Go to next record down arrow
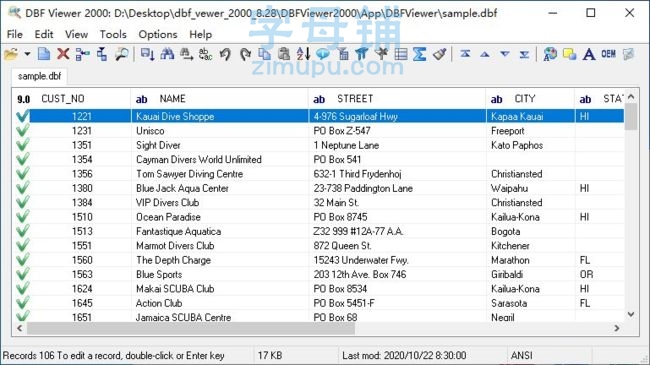Screen dimensions: 650x365 (504, 54)
